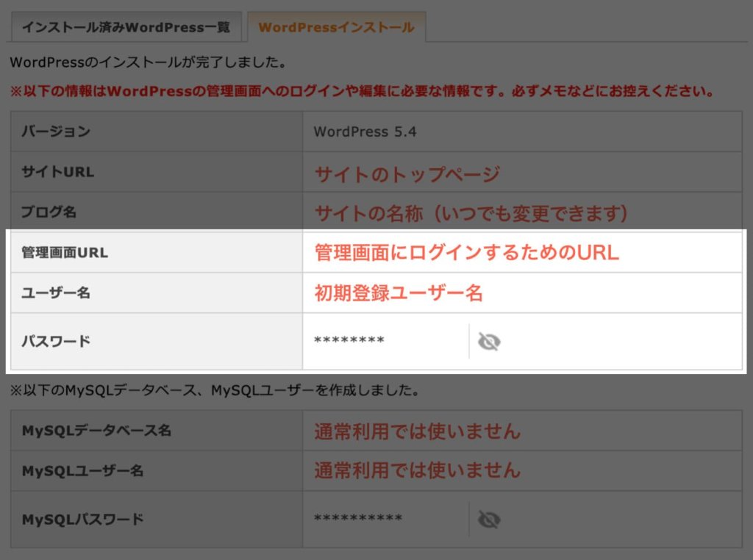Click the WordPressのインストールが完了しました message
This screenshot has height=560, width=753.
[x=149, y=62]
